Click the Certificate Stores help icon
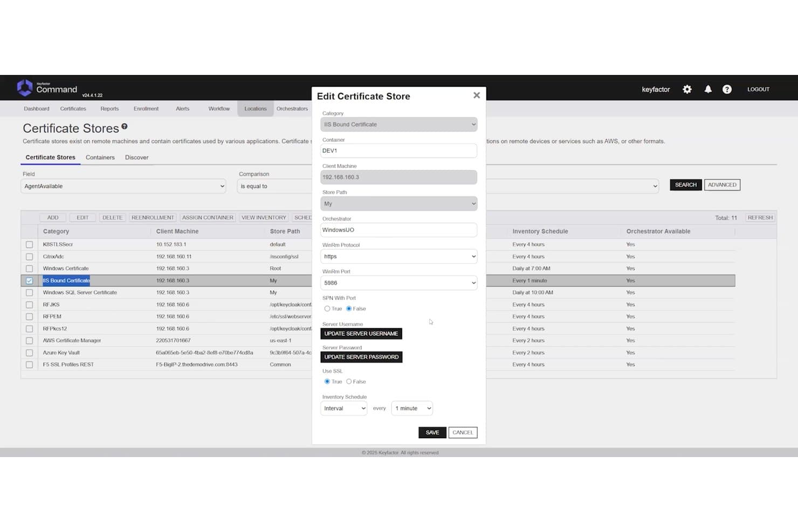This screenshot has width=798, height=532. [125, 126]
